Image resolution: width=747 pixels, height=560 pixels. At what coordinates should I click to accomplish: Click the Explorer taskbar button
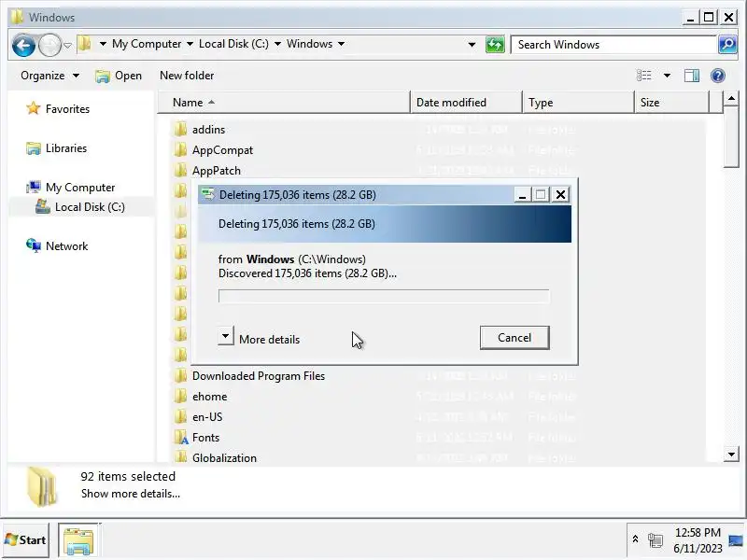click(78, 540)
